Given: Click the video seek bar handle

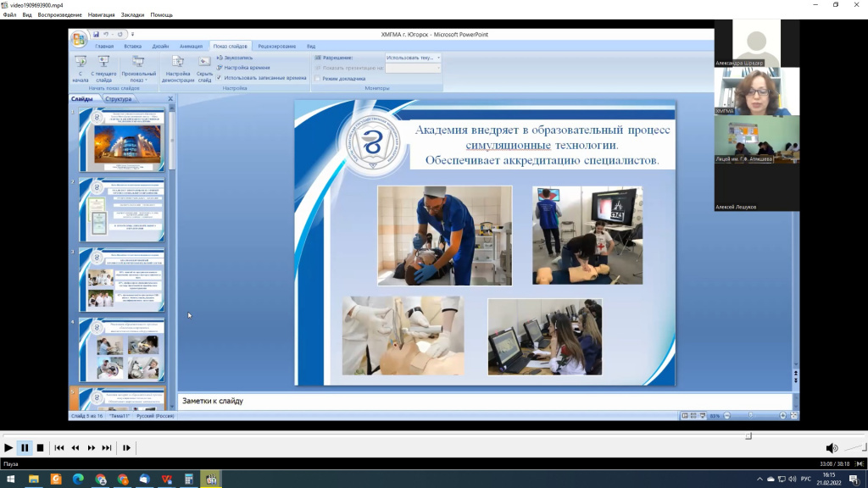Looking at the screenshot, I should click(x=748, y=435).
